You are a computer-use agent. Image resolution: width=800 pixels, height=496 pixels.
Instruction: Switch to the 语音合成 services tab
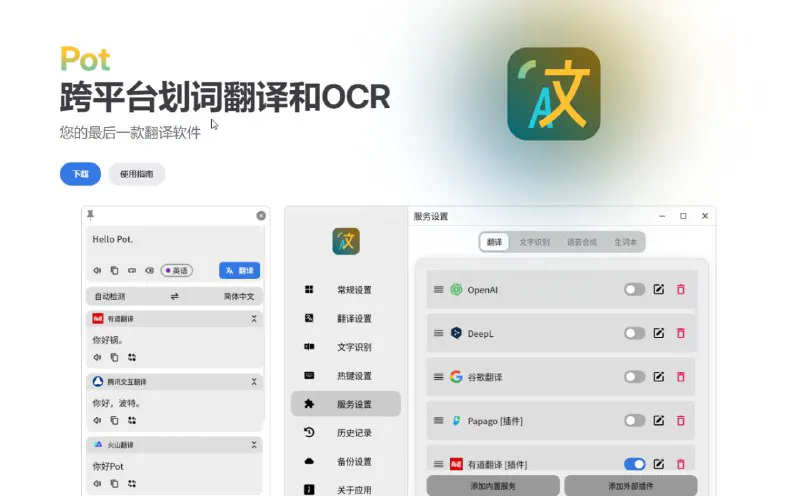tap(582, 242)
